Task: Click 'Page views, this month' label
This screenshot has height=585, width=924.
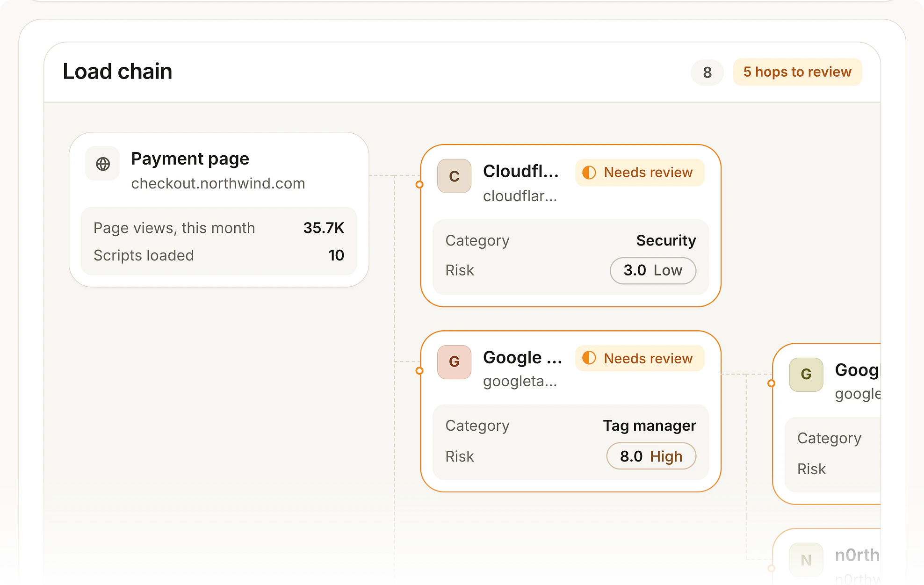Action: tap(174, 228)
